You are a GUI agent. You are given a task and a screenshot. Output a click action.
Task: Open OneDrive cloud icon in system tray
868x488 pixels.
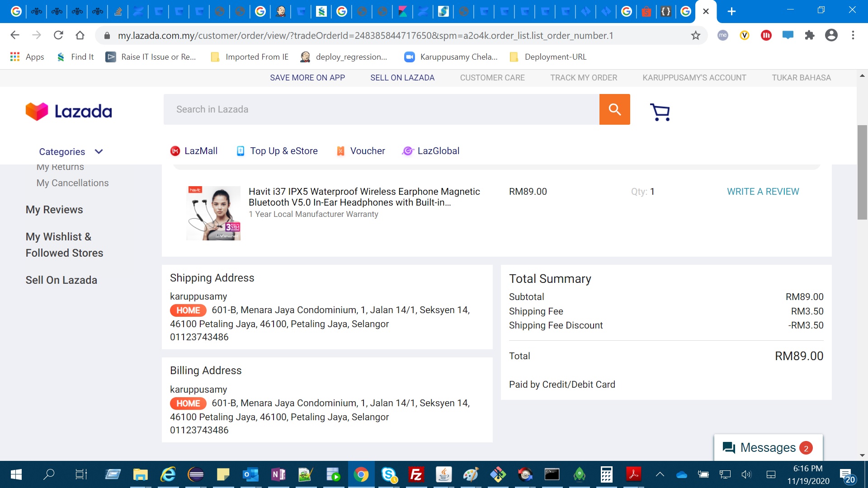(681, 474)
